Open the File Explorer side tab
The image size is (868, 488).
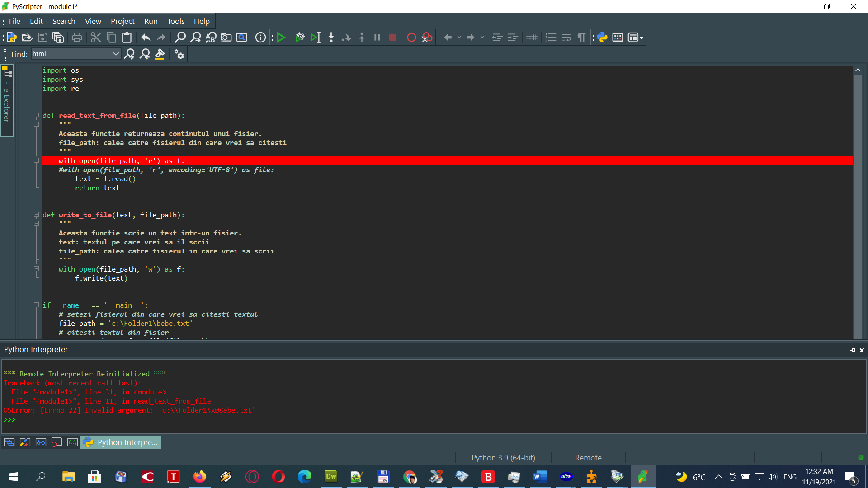click(7, 101)
